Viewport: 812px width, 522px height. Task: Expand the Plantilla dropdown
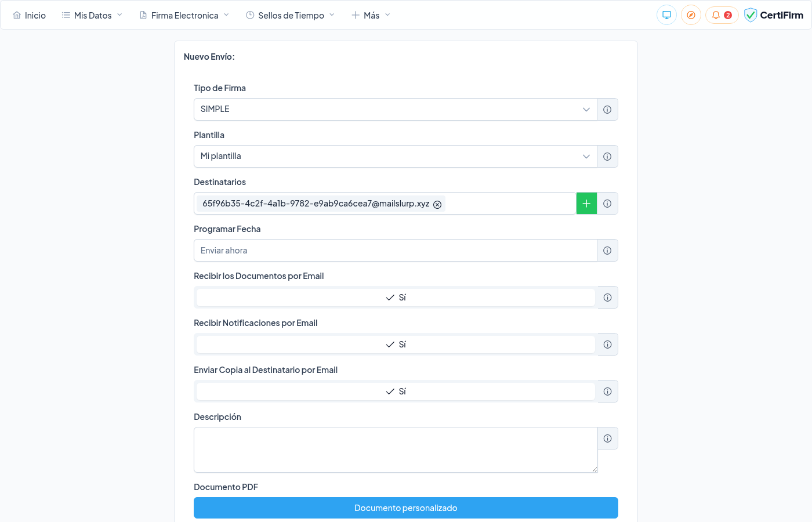[395, 157]
